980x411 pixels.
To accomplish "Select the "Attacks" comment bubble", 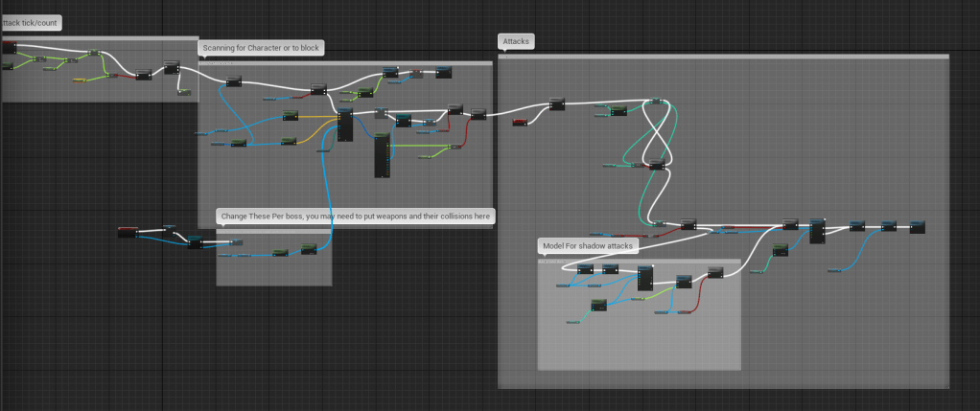I will coord(516,41).
